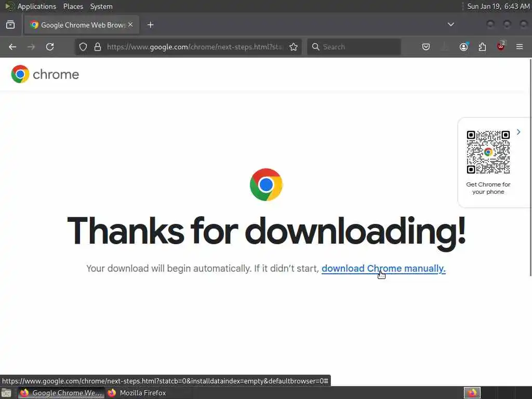Viewport: 532px width, 399px height.
Task: Click the Get Chrome for your phone text
Action: coord(488,188)
